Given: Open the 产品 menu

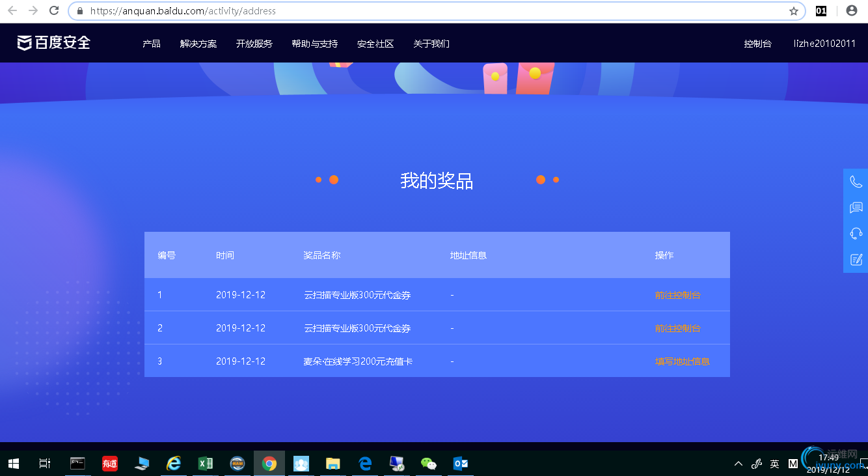Looking at the screenshot, I should [x=152, y=44].
